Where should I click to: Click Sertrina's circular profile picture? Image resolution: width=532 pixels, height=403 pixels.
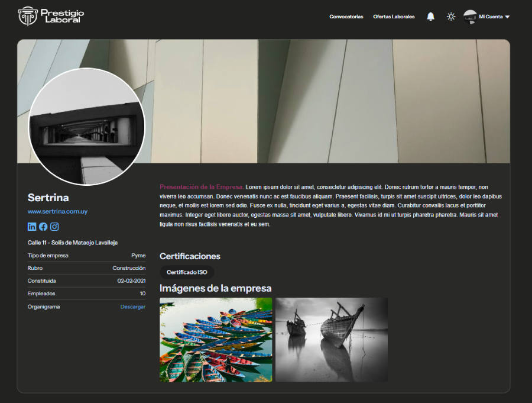pos(86,127)
